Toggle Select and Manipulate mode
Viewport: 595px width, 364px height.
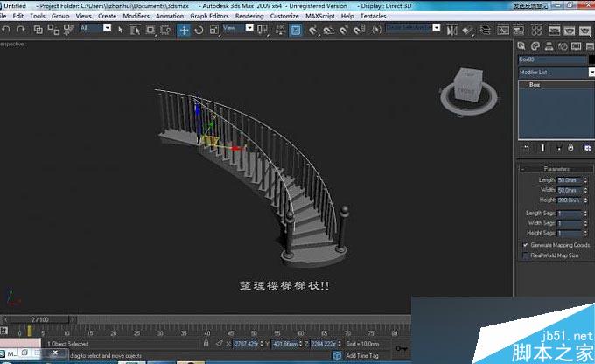[x=280, y=30]
